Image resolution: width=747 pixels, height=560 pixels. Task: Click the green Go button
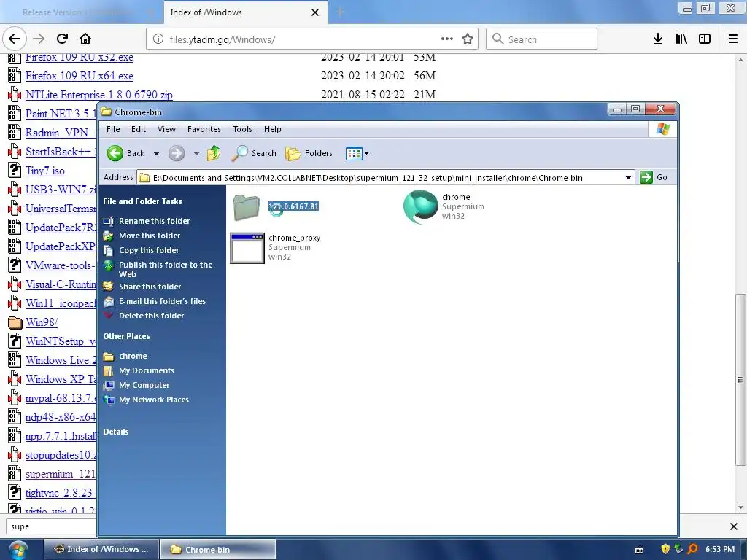(654, 177)
